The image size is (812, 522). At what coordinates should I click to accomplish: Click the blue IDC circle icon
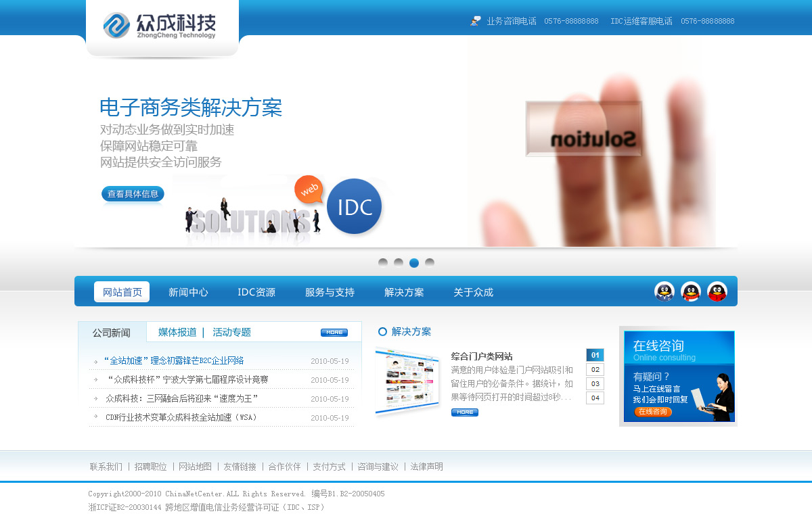point(355,207)
